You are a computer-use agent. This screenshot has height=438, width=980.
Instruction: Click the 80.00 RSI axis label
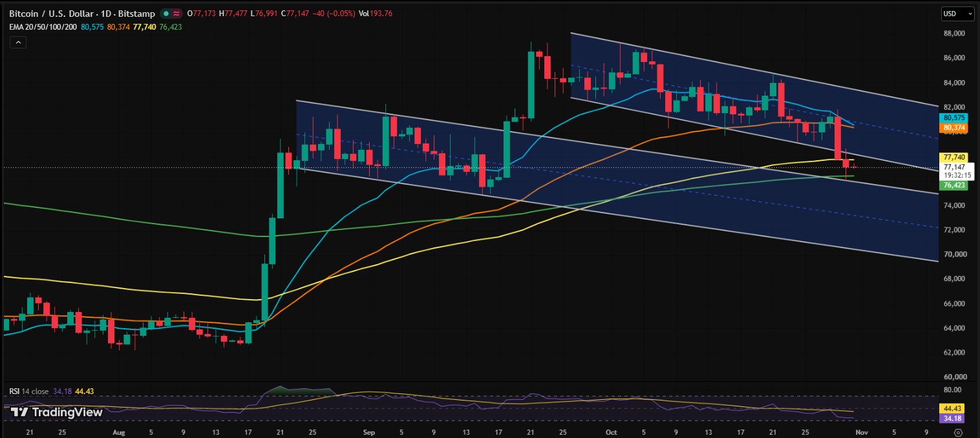(952, 390)
